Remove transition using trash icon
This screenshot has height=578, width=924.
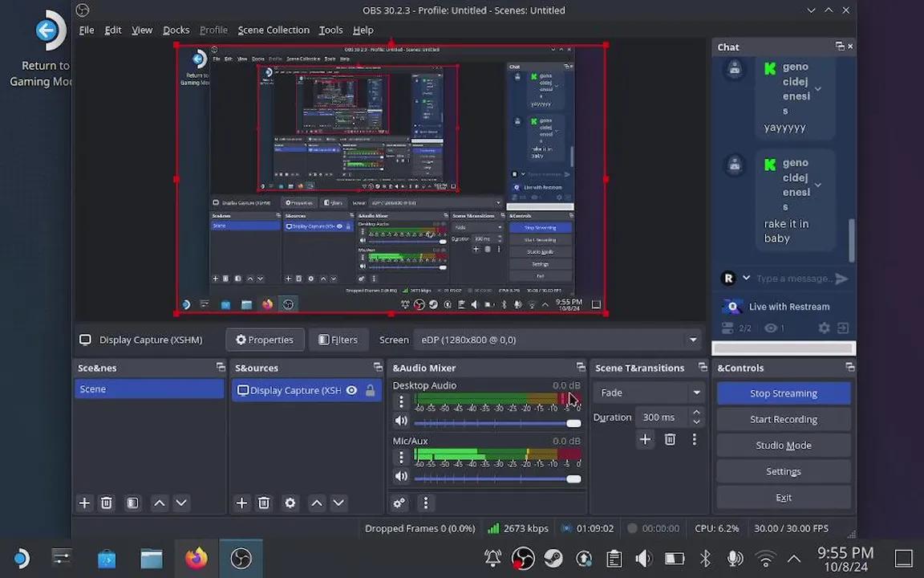click(x=670, y=439)
